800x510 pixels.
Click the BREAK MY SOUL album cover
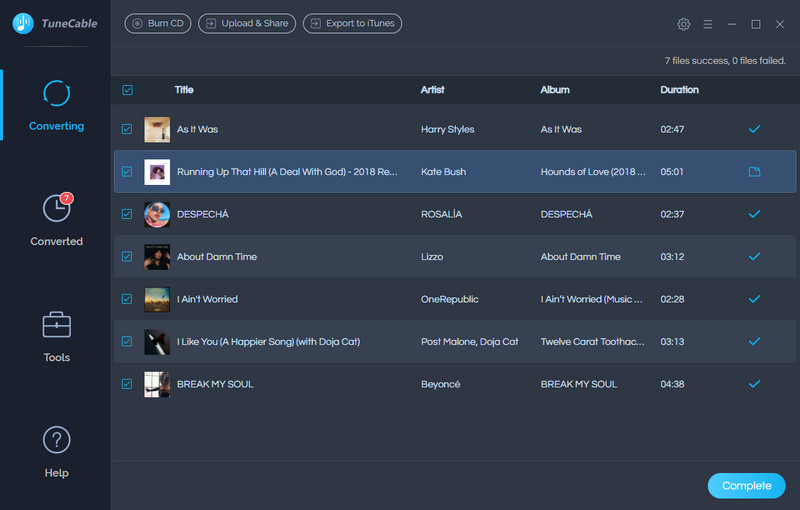pos(157,384)
